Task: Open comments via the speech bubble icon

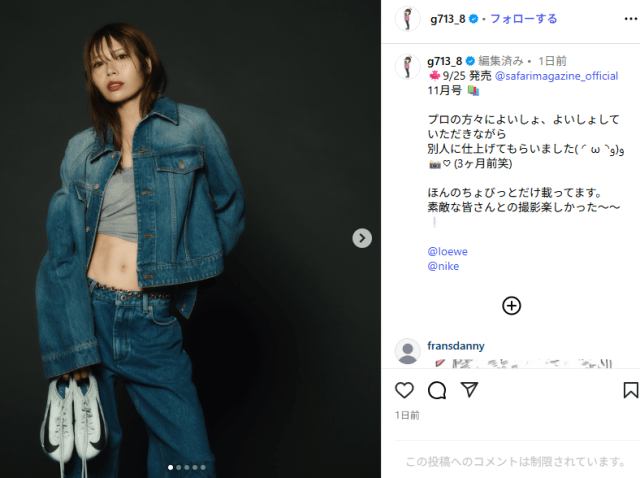Action: pos(437,390)
